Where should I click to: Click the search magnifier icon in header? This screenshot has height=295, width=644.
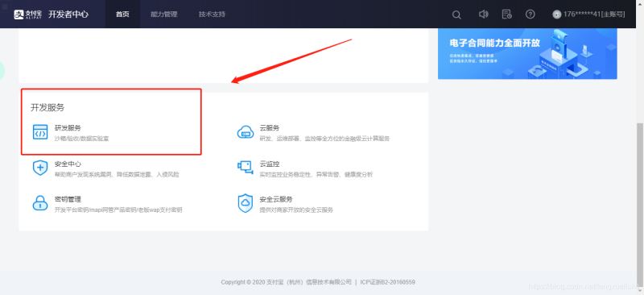click(x=456, y=15)
